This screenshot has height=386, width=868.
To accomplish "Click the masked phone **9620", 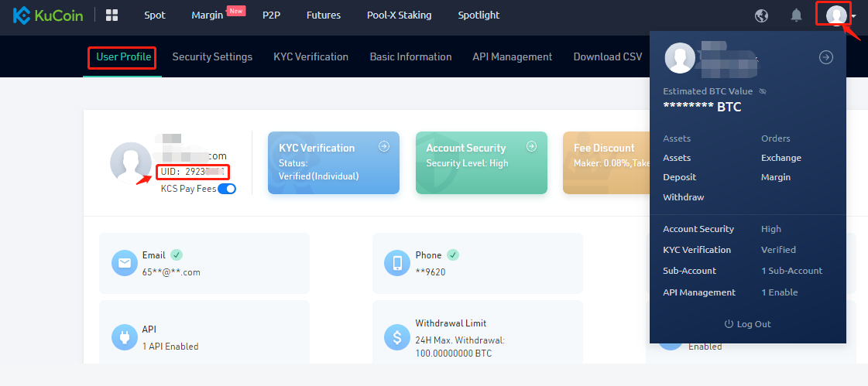I will (430, 272).
